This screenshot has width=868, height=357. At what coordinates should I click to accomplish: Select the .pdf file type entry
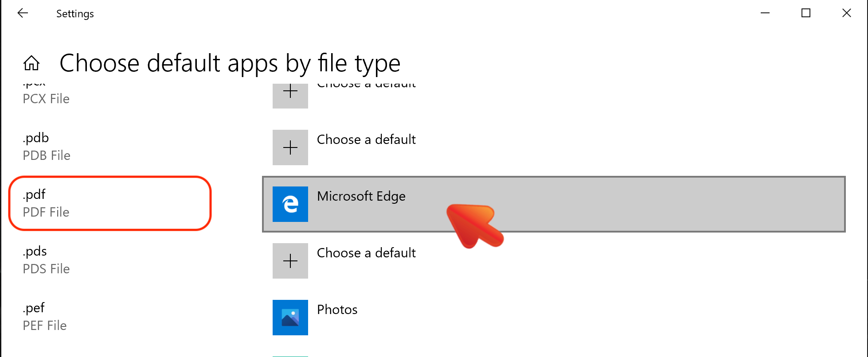coord(110,203)
